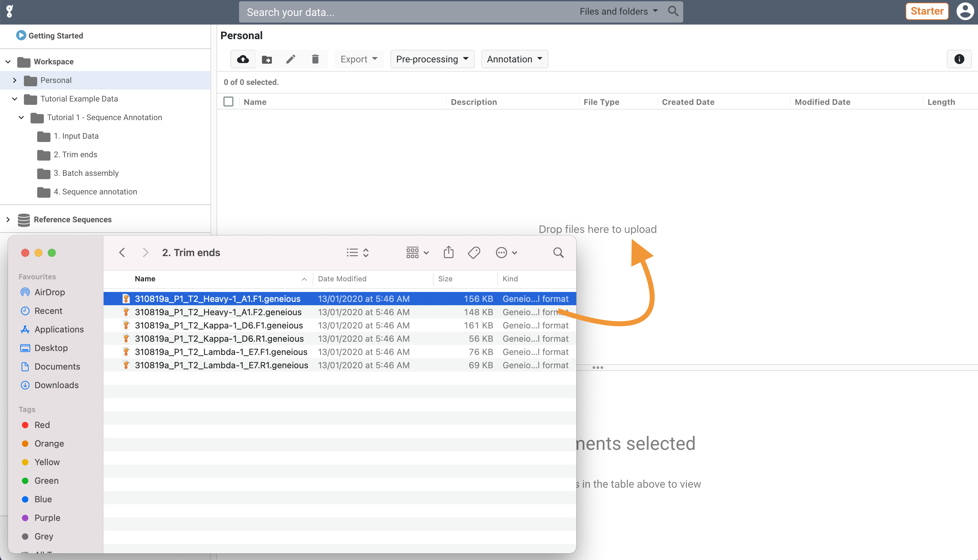Collapse the Tutorial Example Data chevron
The image size is (978, 560).
point(15,99)
